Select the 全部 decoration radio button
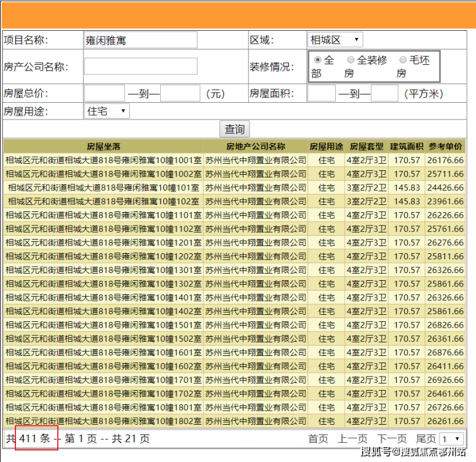The width and height of the screenshot is (476, 462). point(318,60)
